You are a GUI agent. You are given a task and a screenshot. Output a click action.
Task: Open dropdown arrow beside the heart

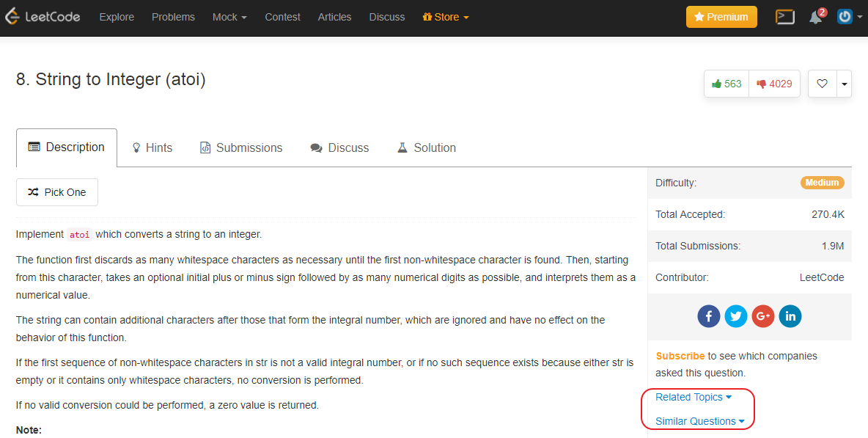coord(845,84)
